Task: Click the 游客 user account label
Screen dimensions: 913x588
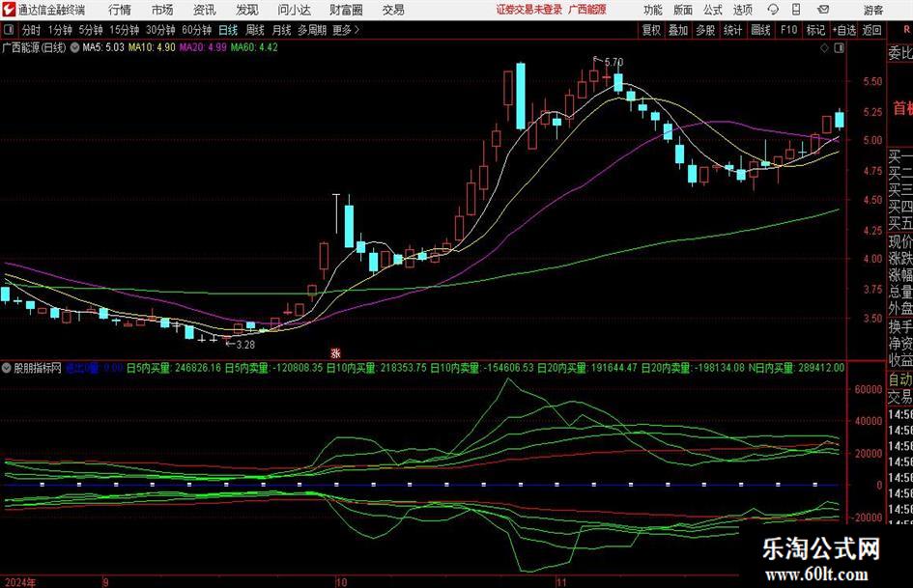Action: coord(873,10)
